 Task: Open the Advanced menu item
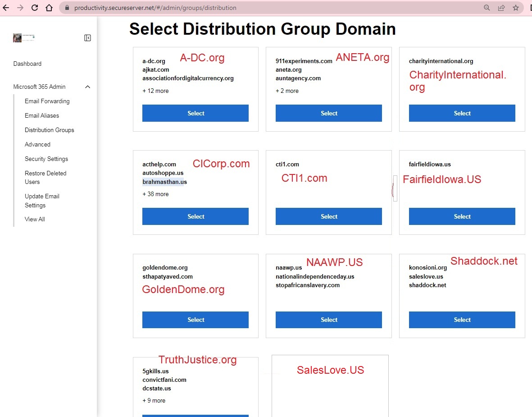point(38,144)
